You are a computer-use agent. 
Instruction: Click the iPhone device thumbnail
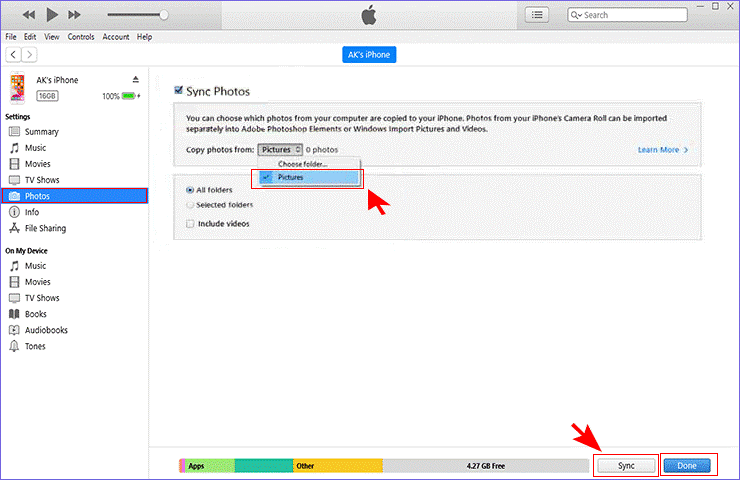coord(17,88)
